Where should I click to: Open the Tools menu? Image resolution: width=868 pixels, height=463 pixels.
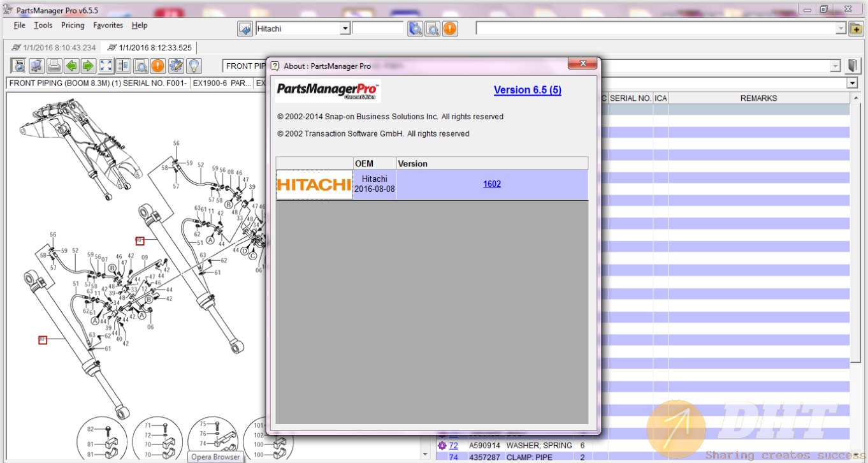point(43,26)
